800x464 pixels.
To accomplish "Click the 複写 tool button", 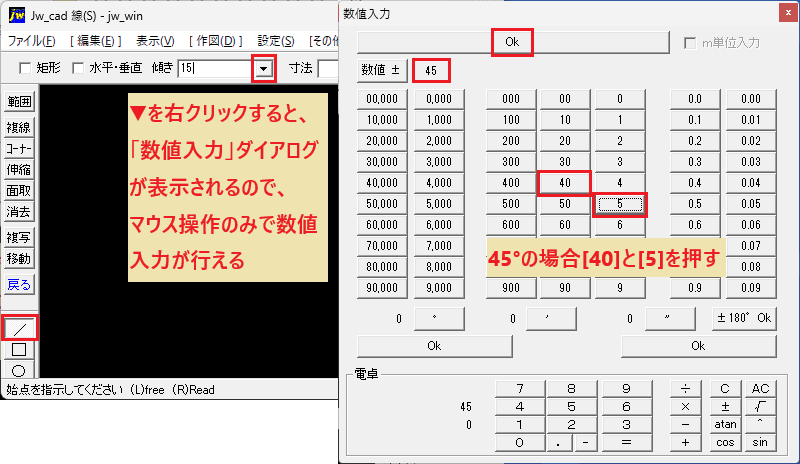I will point(19,237).
